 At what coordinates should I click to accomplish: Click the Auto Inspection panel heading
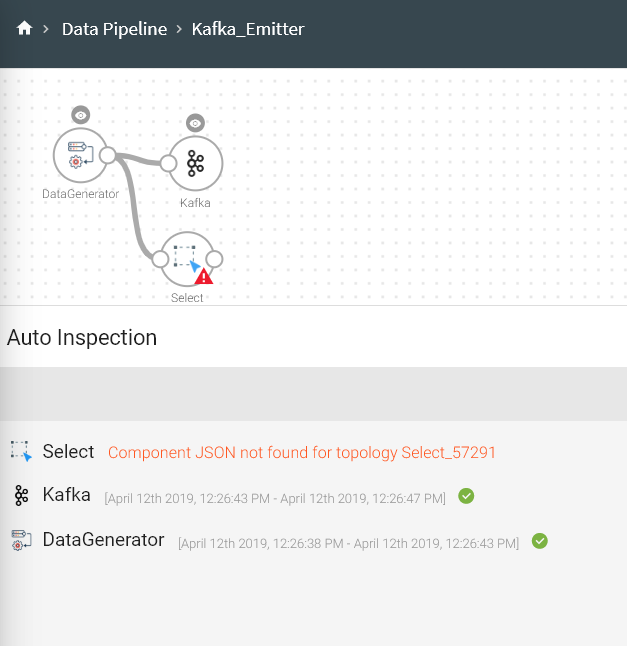pos(82,337)
